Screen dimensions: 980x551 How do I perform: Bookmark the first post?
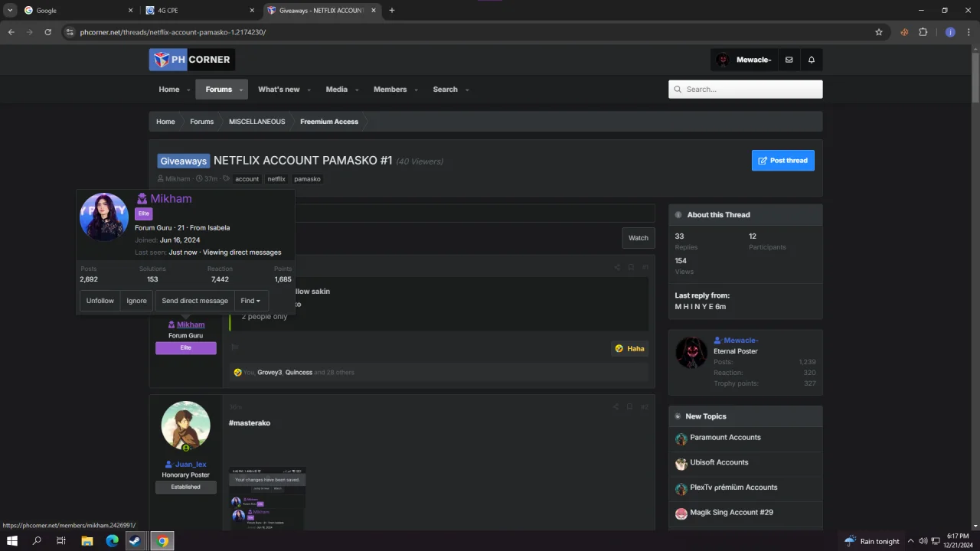(x=631, y=267)
